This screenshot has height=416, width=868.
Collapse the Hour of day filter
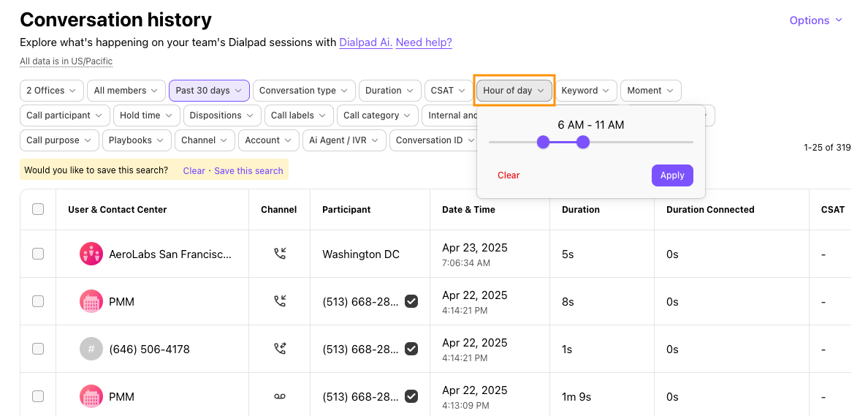click(514, 90)
